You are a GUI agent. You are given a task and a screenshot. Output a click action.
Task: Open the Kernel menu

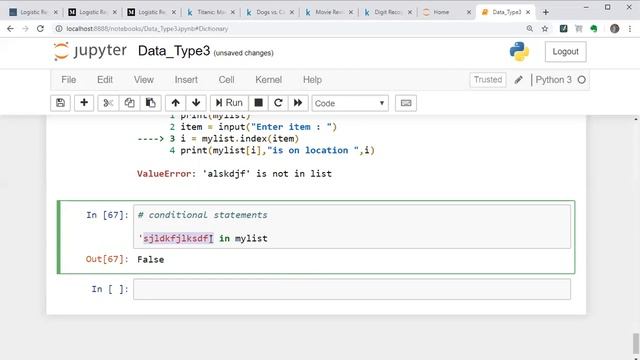tap(269, 80)
